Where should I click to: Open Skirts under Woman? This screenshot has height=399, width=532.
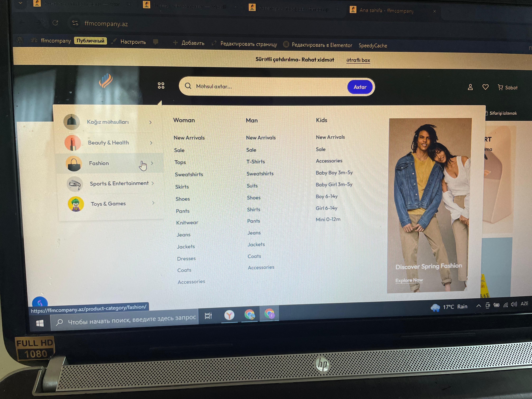(x=182, y=187)
